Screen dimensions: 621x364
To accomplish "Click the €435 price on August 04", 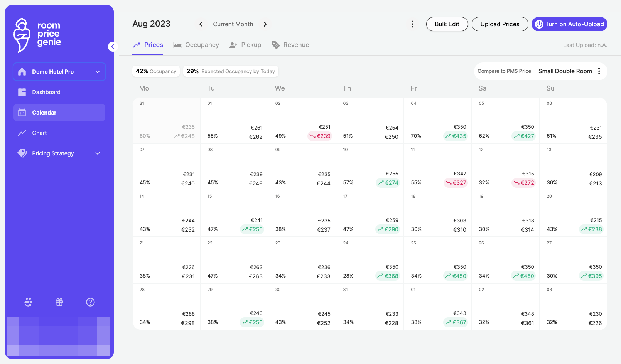I will point(456,136).
